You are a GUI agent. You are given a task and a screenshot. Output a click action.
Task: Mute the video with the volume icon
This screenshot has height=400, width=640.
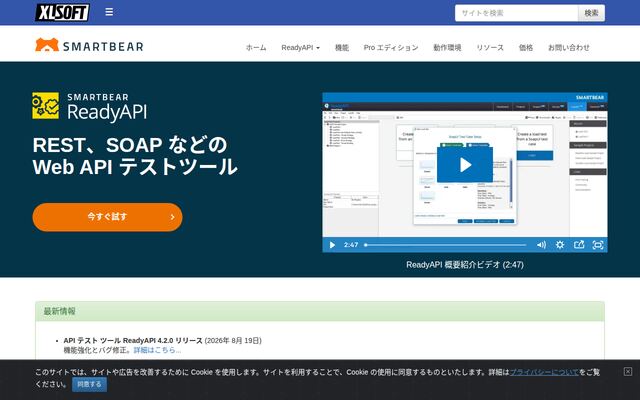coord(541,245)
